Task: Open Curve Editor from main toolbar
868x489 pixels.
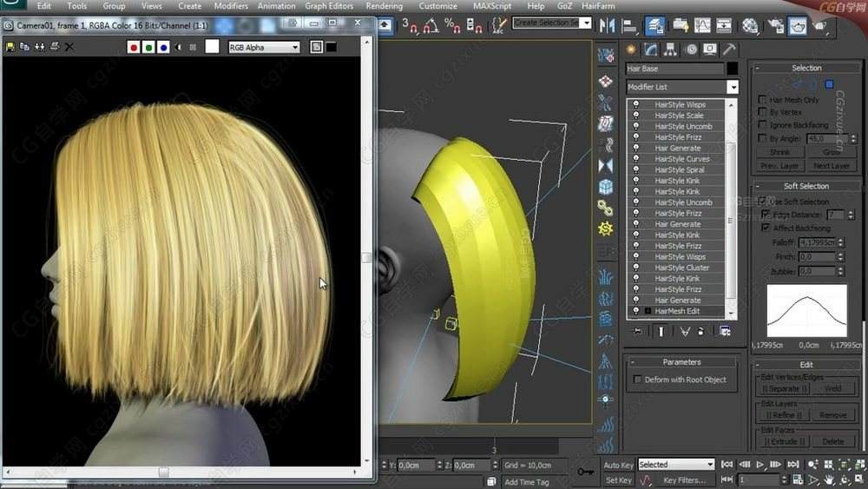Action: click(702, 25)
